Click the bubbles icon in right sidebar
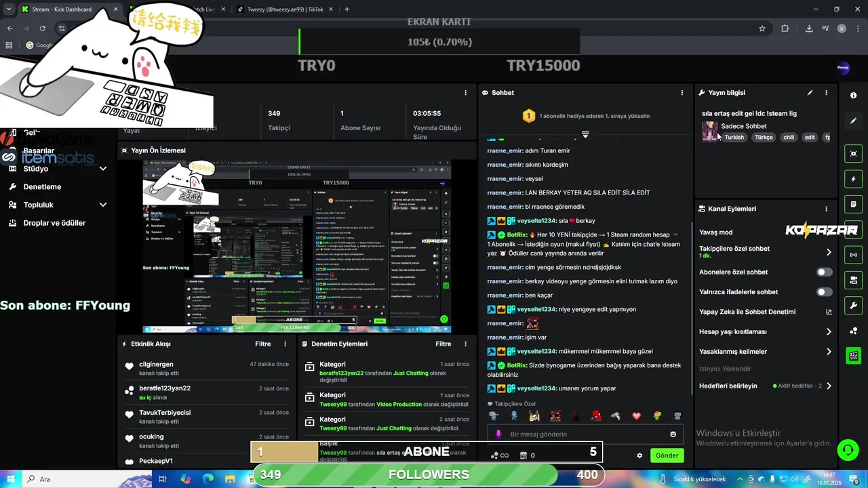Viewport: 868px width, 488px height. pos(853,331)
